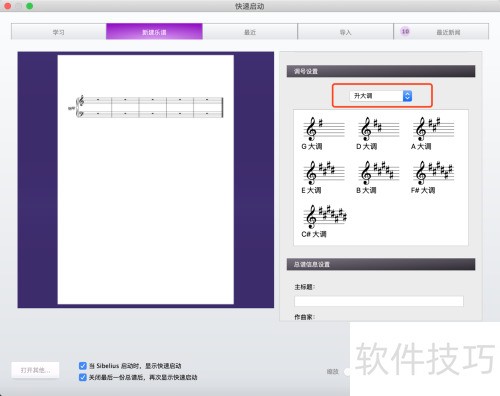This screenshot has width=500, height=396.
Task: Switch to the 学习 tab
Action: click(59, 32)
